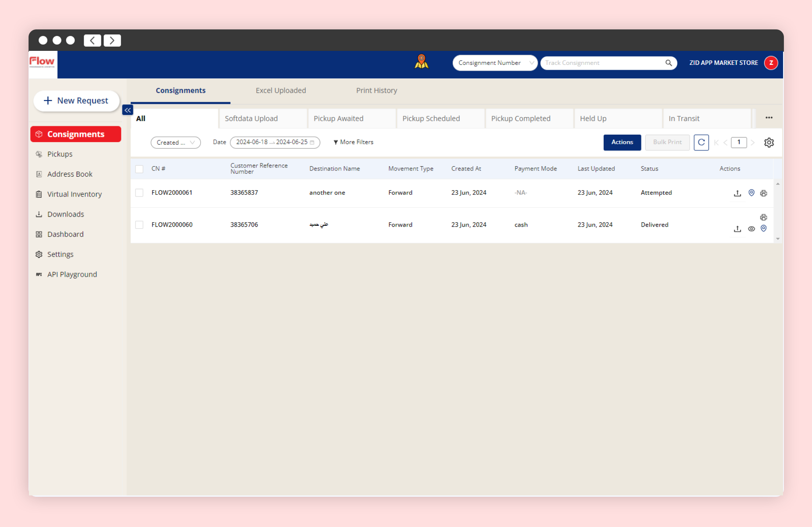The width and height of the screenshot is (812, 527).
Task: Open the Consignment Number dropdown
Action: [x=494, y=63]
